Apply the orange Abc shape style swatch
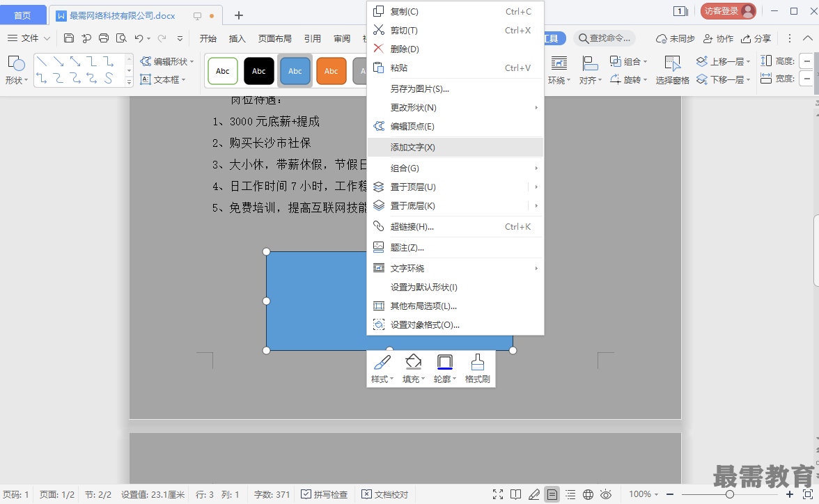819x504 pixels. (x=331, y=71)
